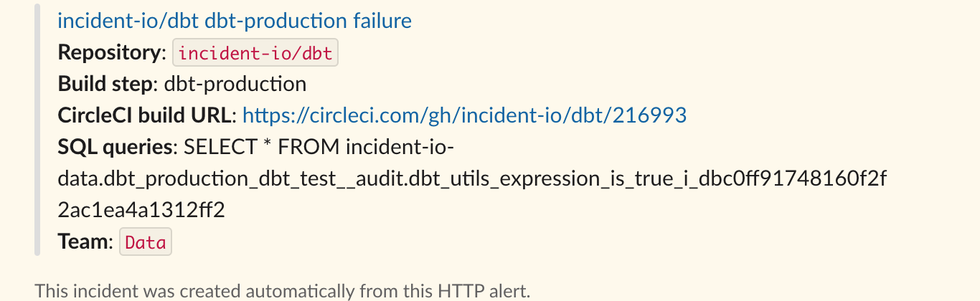Click the data.dbt_production_dbt_test__audit table name line
980x301 pixels.
473,179
